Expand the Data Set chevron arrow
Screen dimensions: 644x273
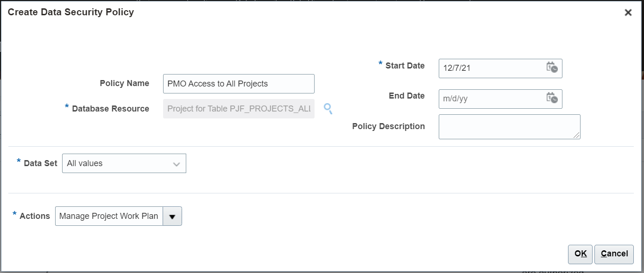pos(177,164)
